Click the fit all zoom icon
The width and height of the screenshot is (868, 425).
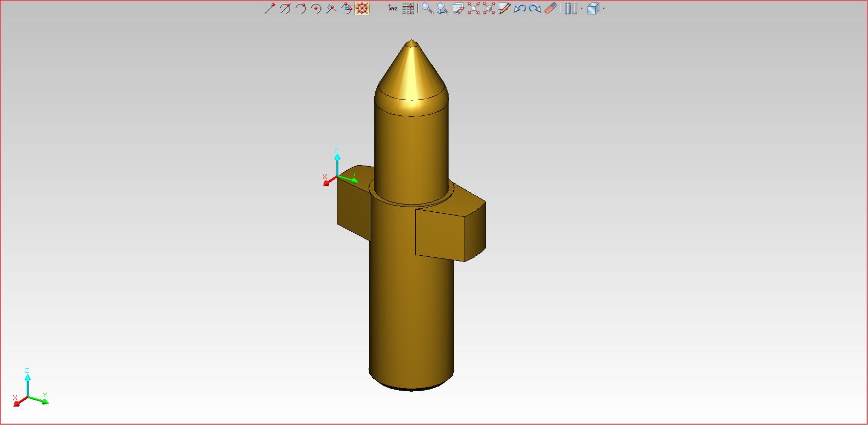(x=473, y=8)
